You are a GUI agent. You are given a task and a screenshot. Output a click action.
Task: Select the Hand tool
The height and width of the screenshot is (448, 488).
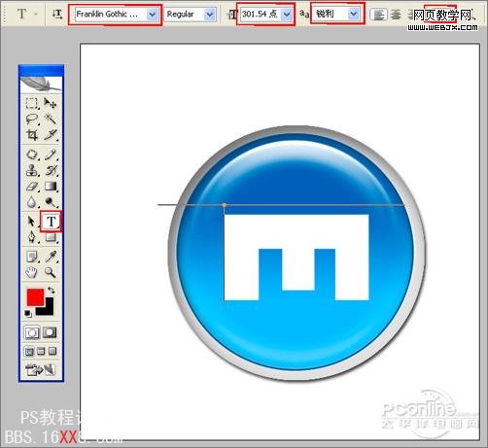(x=31, y=272)
